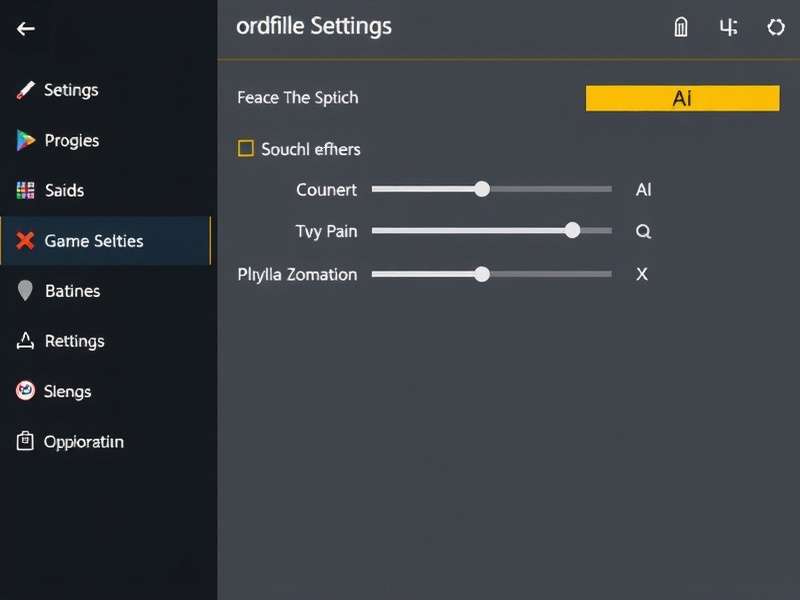The height and width of the screenshot is (600, 800).
Task: Click the refresh icon at top right
Action: coord(777,27)
